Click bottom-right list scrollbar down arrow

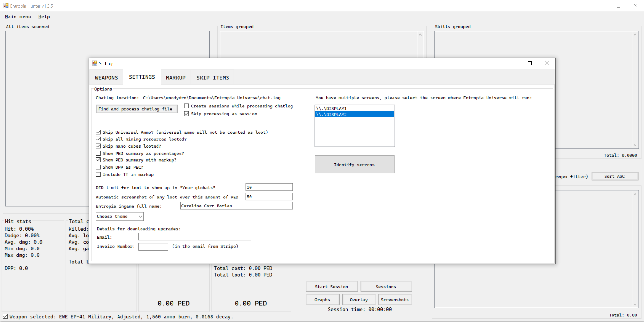(x=635, y=305)
